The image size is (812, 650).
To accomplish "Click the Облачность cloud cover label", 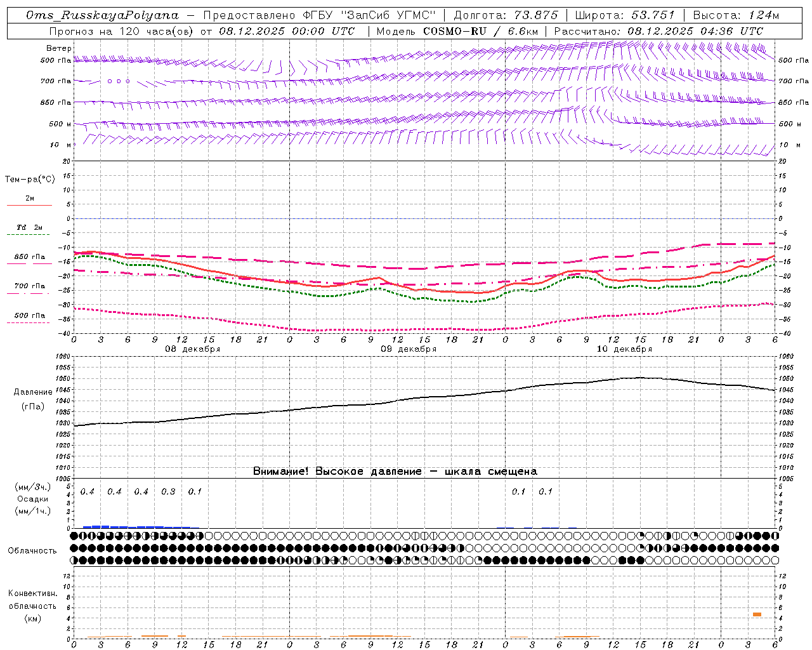I will point(32,551).
